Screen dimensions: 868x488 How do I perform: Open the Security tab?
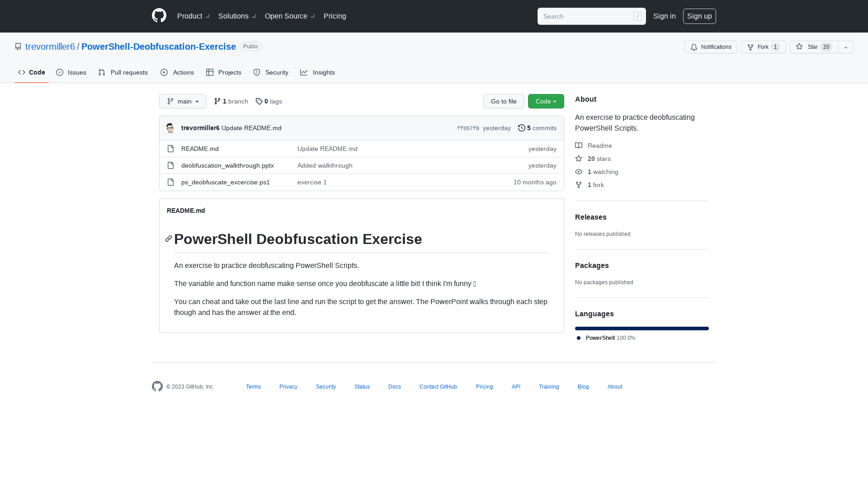point(271,72)
